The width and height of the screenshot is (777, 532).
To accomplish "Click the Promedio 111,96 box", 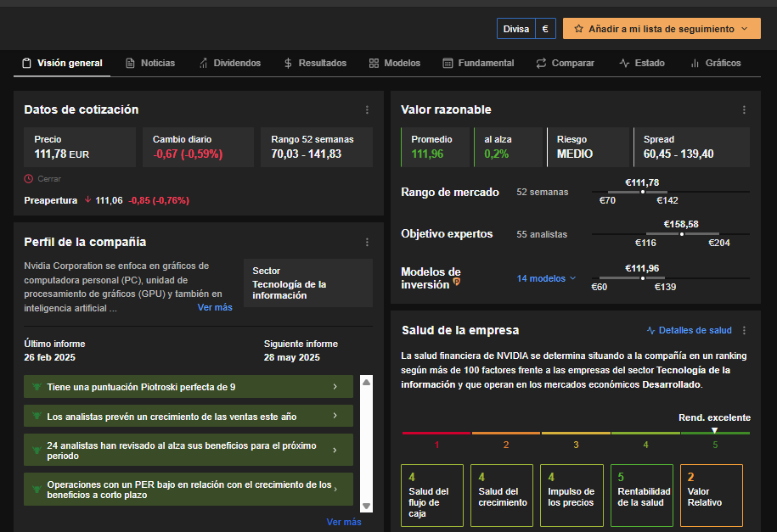I will [x=435, y=147].
